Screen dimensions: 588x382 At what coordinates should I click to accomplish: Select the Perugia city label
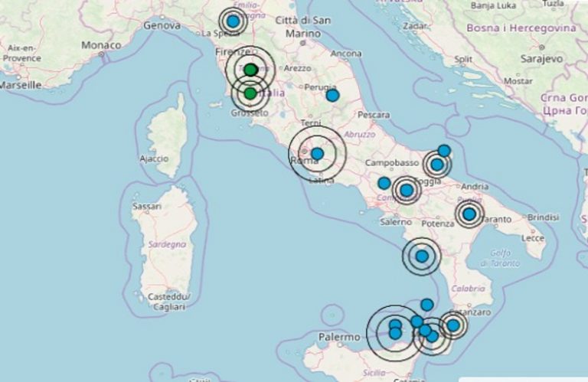(320, 87)
